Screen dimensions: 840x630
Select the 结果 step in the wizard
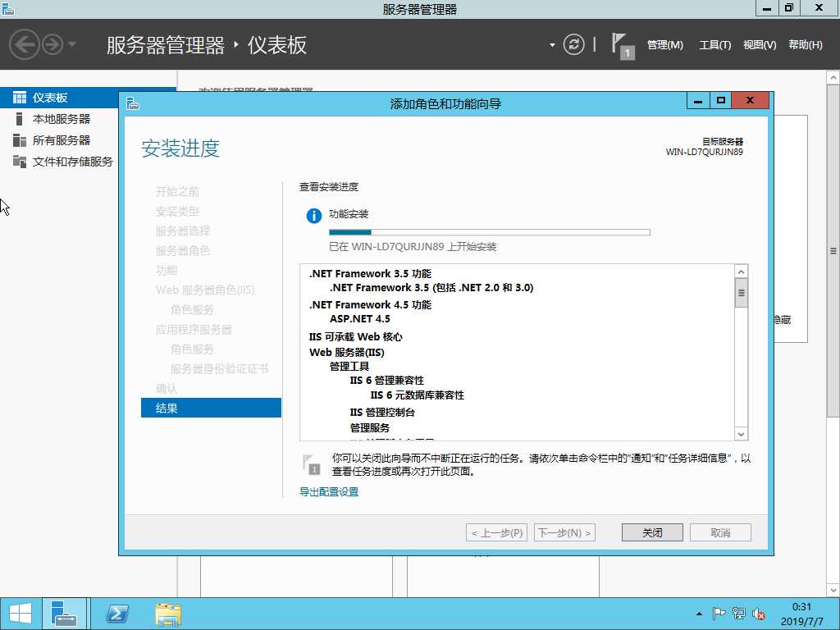pos(211,409)
